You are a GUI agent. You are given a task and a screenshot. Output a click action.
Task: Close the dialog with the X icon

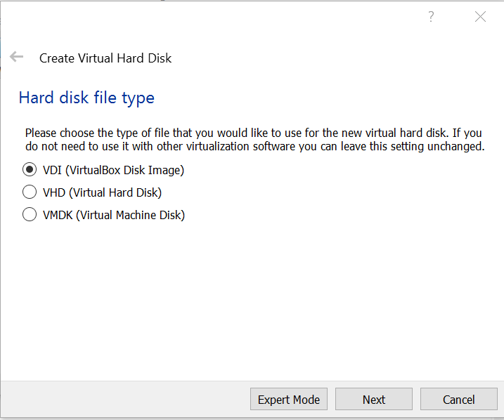tap(480, 17)
